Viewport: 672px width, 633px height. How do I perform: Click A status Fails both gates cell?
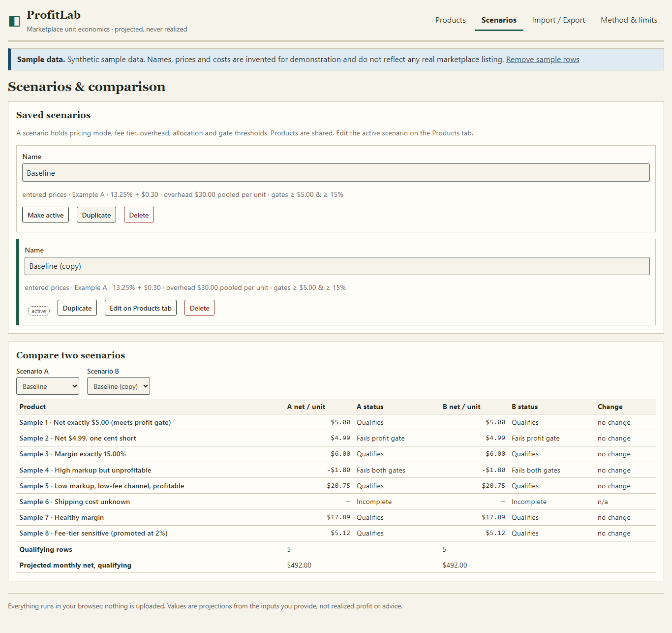381,470
